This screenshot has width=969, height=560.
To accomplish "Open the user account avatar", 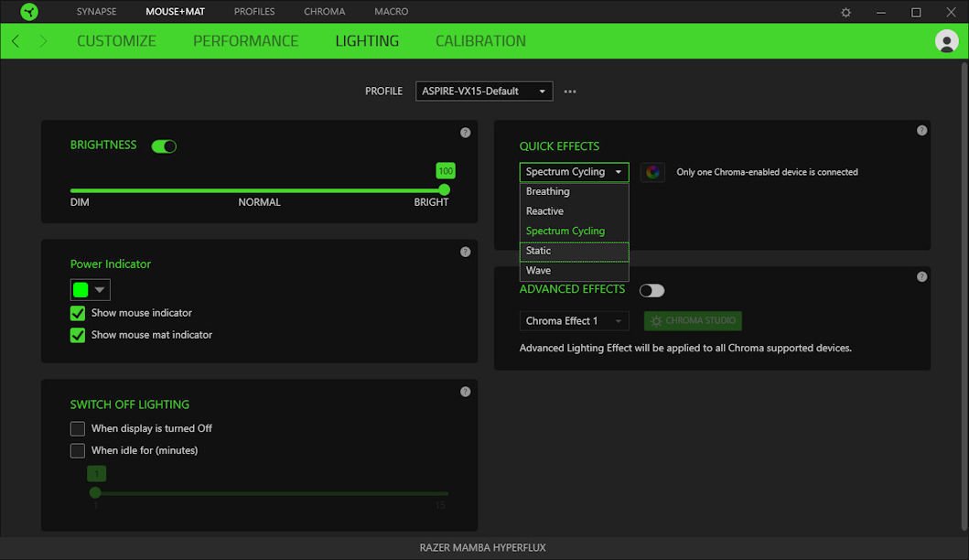I will tap(946, 41).
